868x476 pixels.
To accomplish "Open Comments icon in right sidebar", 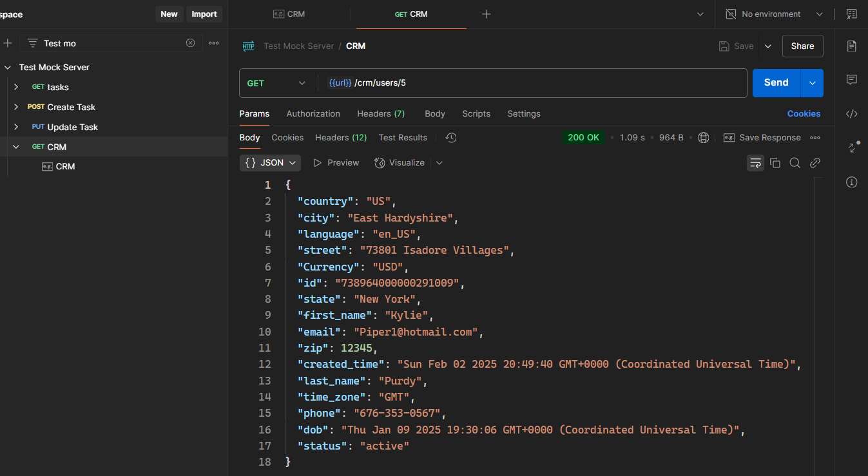I will (x=852, y=80).
